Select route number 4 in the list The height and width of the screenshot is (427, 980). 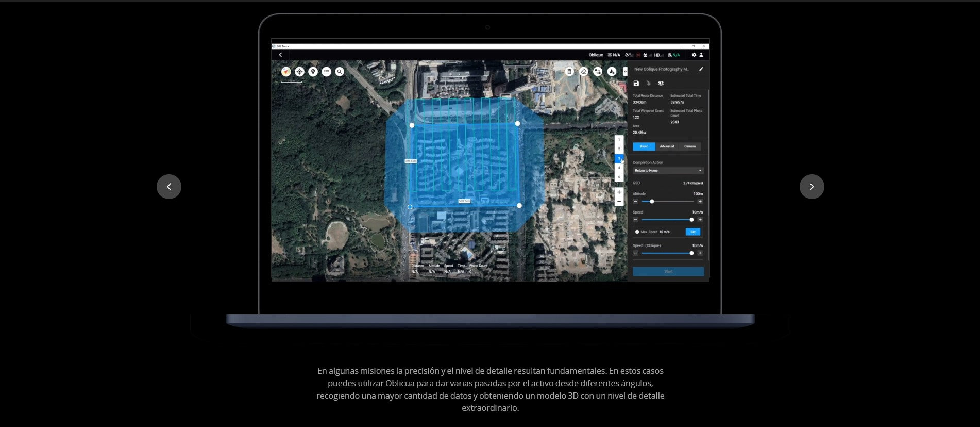(619, 168)
